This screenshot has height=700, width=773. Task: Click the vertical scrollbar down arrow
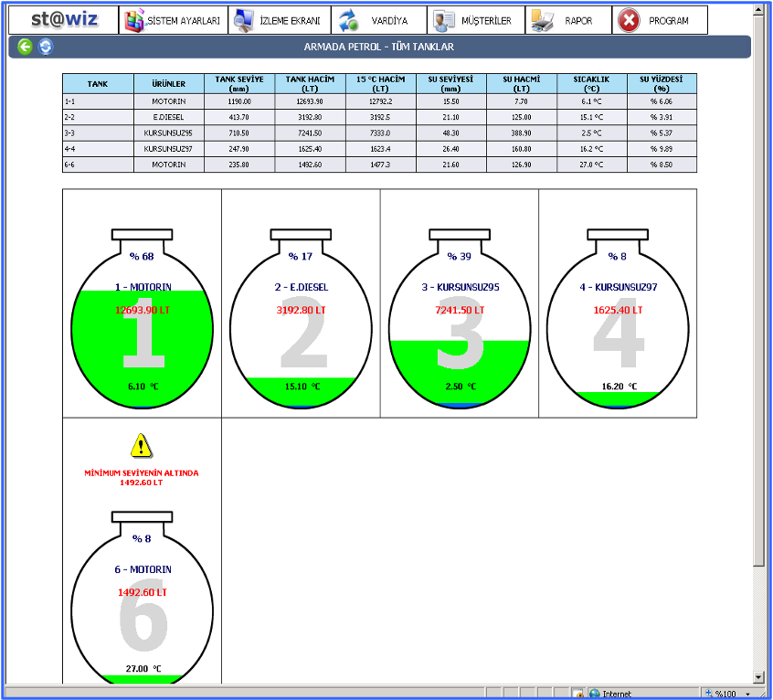tap(758, 677)
